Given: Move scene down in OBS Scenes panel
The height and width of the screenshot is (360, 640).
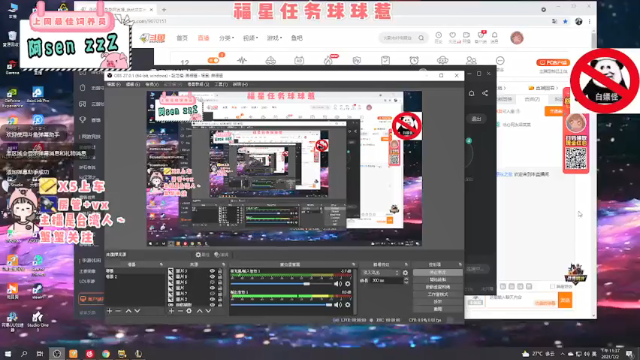Looking at the screenshot, I should [x=138, y=311].
